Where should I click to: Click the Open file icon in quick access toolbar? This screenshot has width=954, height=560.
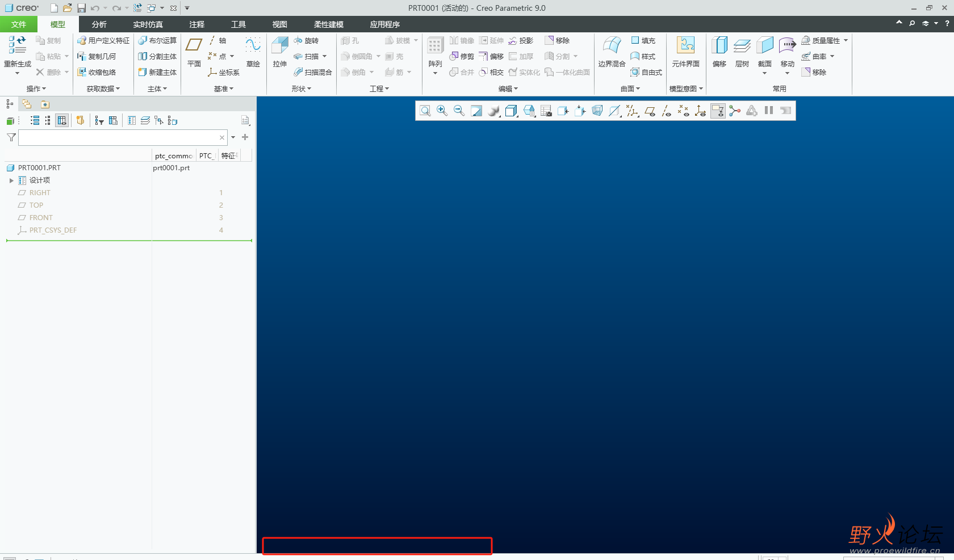click(x=68, y=8)
